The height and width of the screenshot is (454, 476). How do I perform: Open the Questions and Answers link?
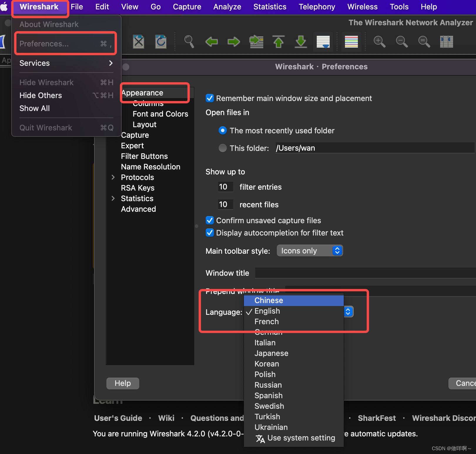pyautogui.click(x=217, y=418)
